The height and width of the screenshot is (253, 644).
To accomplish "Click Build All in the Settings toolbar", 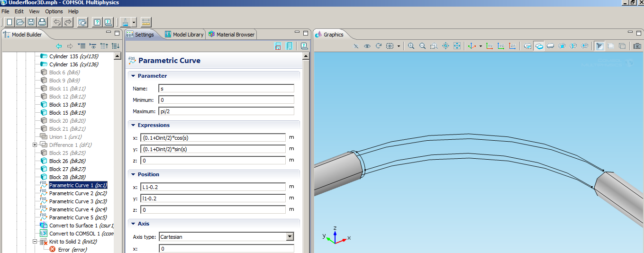I will tap(289, 46).
